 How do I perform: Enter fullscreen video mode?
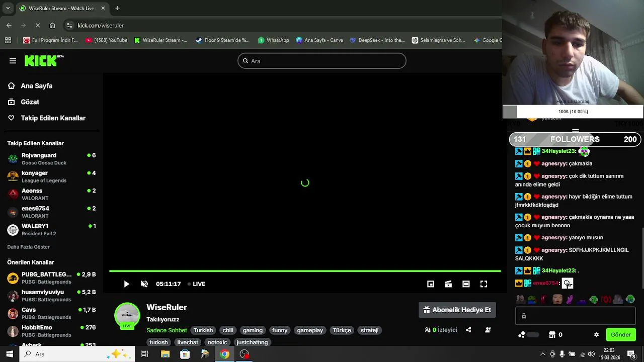[484, 284]
